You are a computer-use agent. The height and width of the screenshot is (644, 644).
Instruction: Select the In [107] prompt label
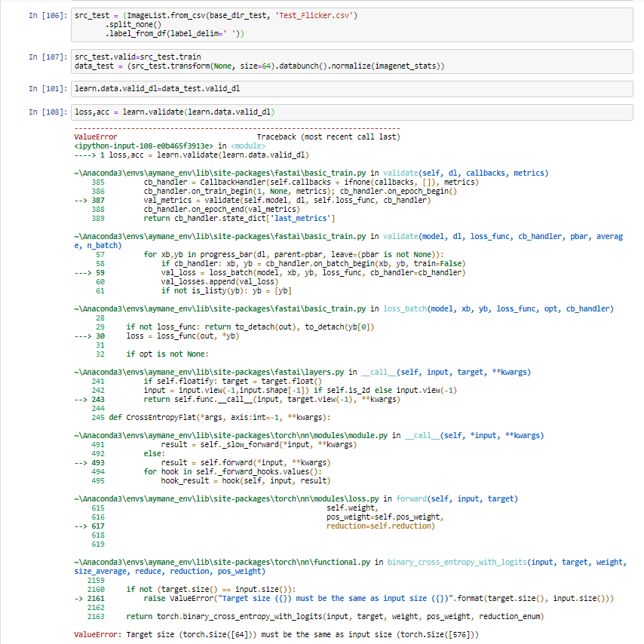(x=48, y=57)
